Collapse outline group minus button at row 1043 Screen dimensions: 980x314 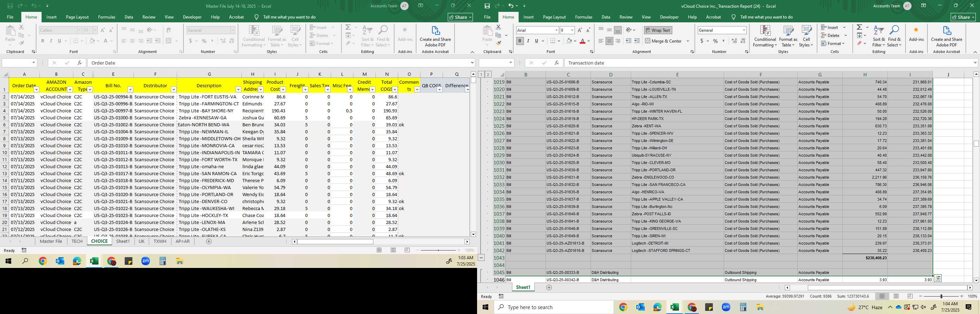click(x=481, y=258)
